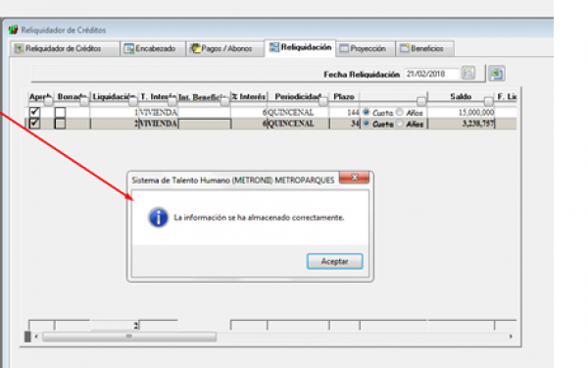Select the Años radio button in the second row

(400, 124)
